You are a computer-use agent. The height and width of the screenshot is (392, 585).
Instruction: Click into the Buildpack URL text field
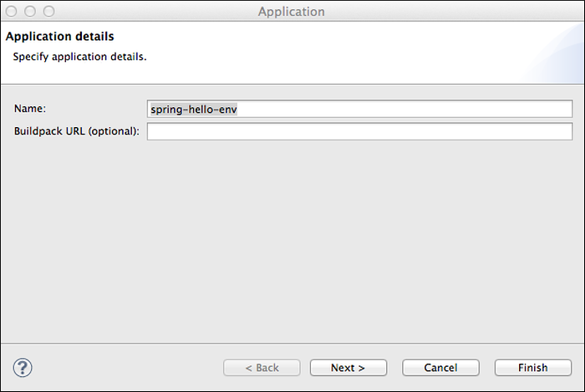click(x=359, y=131)
